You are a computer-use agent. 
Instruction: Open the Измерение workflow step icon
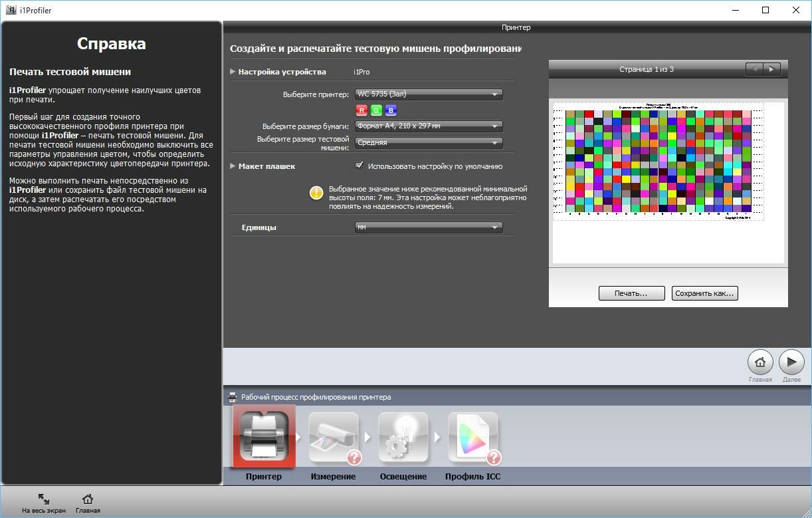click(334, 437)
